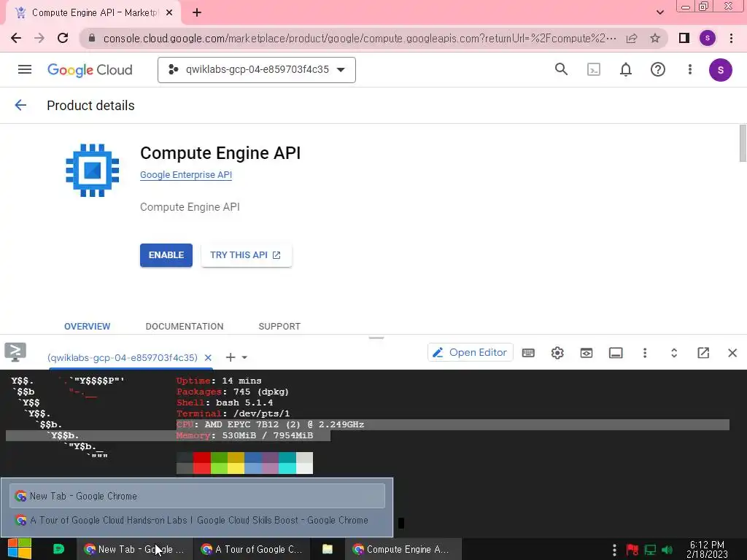Close the qwiklabs terminal session tab
The height and width of the screenshot is (560, 747).
point(208,357)
